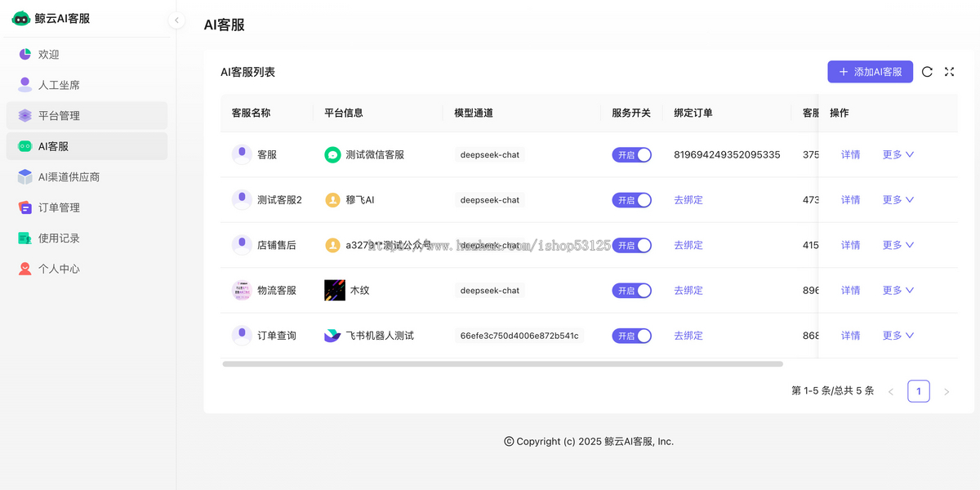Image resolution: width=980 pixels, height=490 pixels.
Task: Toggle service switch for 客服
Action: click(x=632, y=154)
